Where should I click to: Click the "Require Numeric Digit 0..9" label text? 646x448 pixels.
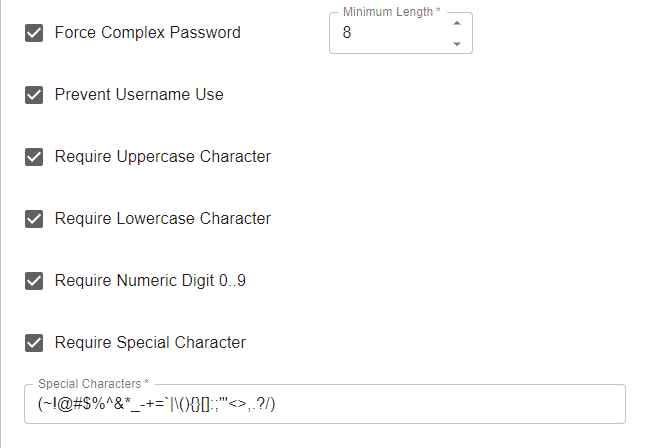tap(150, 281)
